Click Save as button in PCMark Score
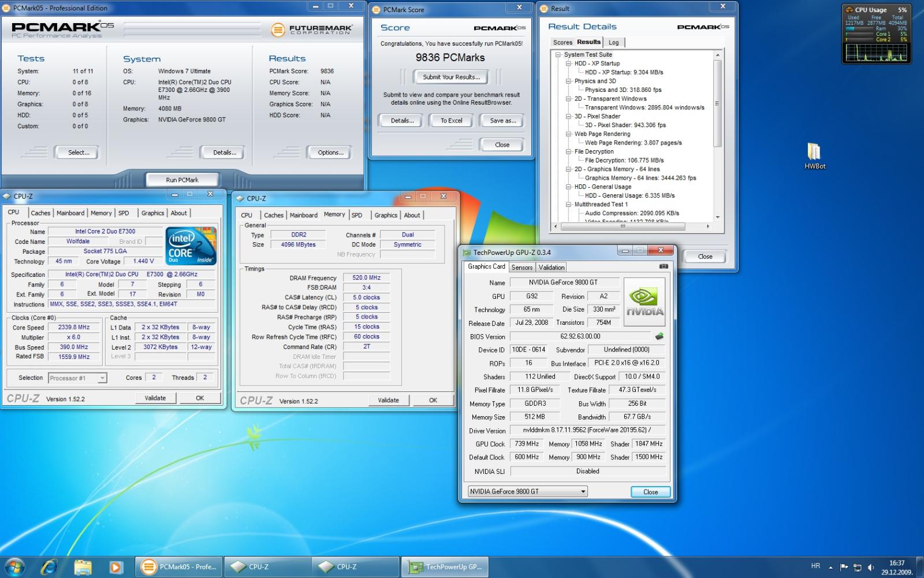The image size is (924, 578). [503, 121]
